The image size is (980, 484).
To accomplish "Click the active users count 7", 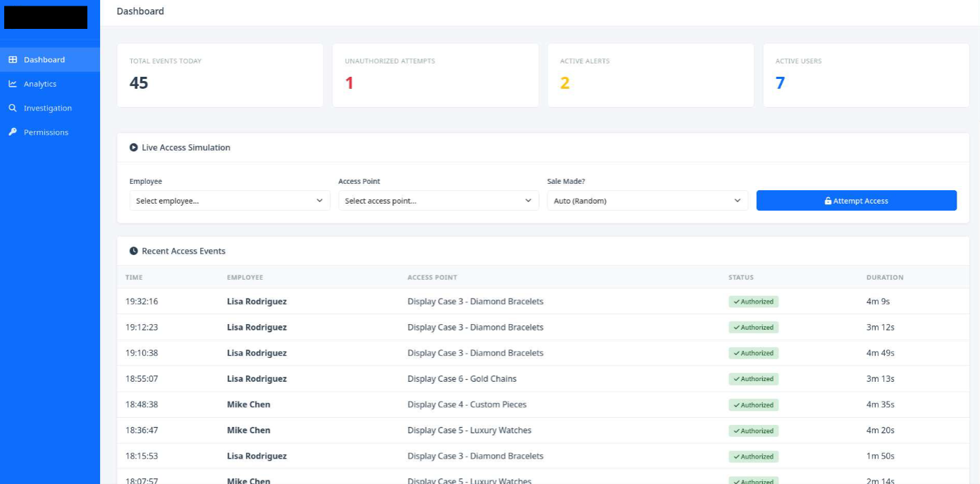I will click(x=780, y=83).
